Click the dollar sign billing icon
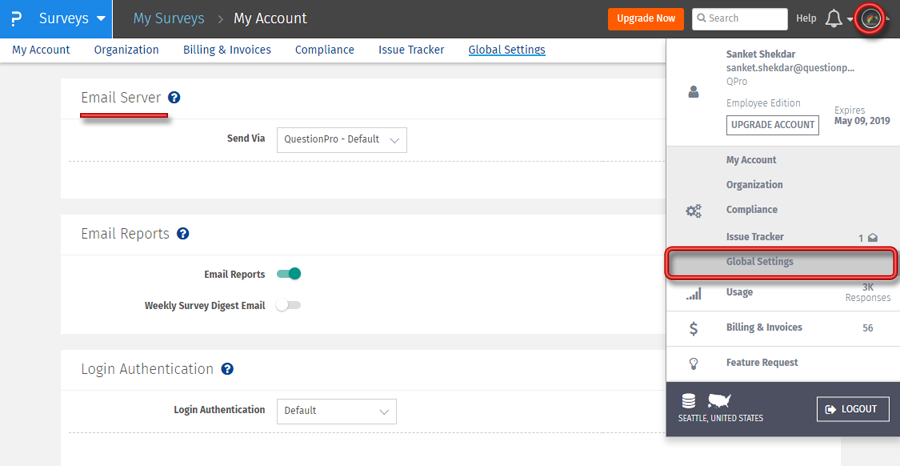 [693, 328]
